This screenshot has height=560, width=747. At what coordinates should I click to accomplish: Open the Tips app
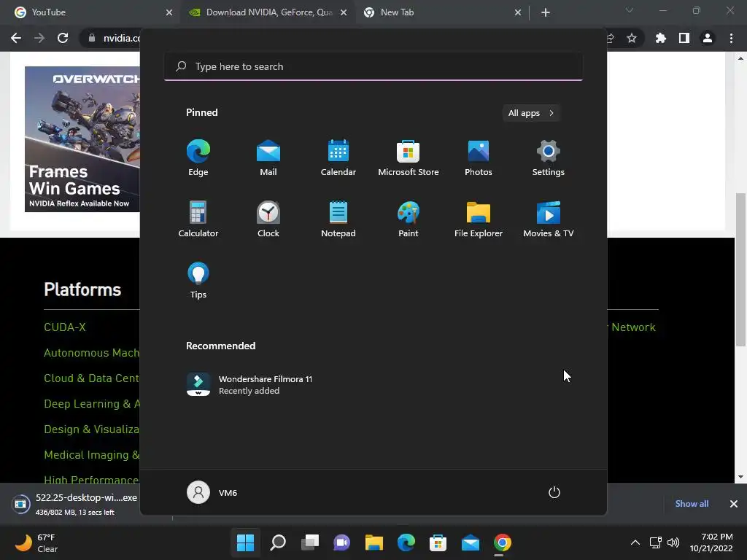point(198,281)
